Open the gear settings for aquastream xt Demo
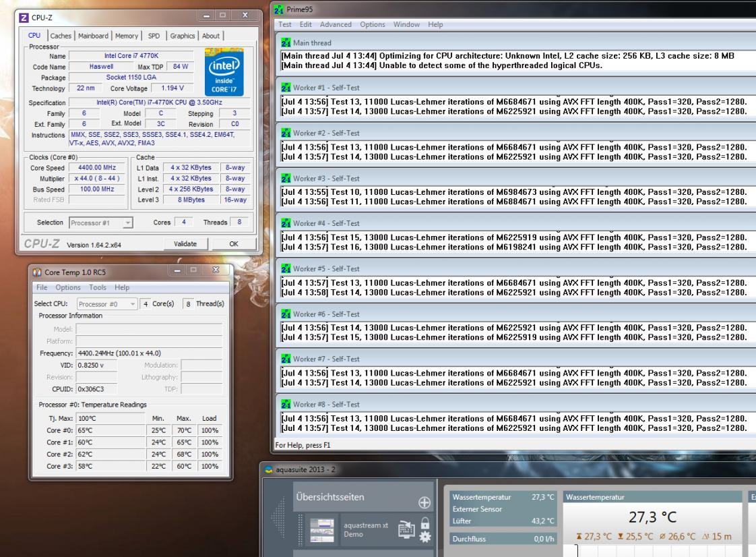Screen dimensions: 756x557 pos(424,536)
